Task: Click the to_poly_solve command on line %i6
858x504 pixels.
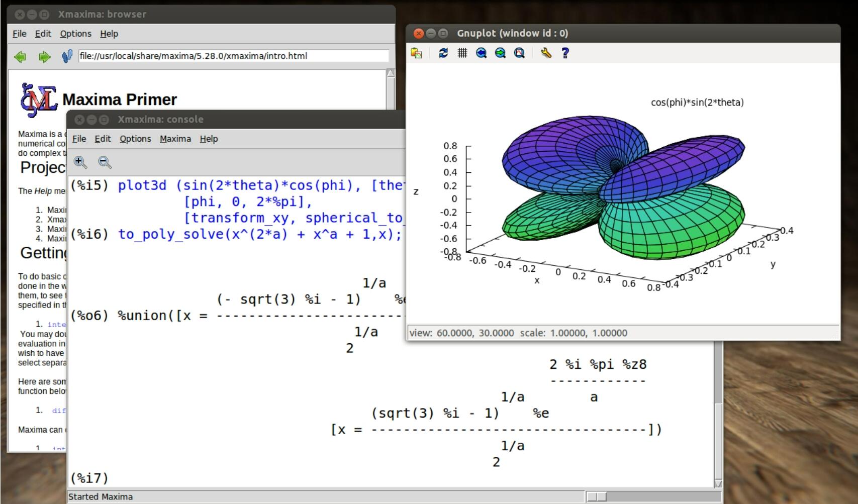Action: [x=260, y=234]
